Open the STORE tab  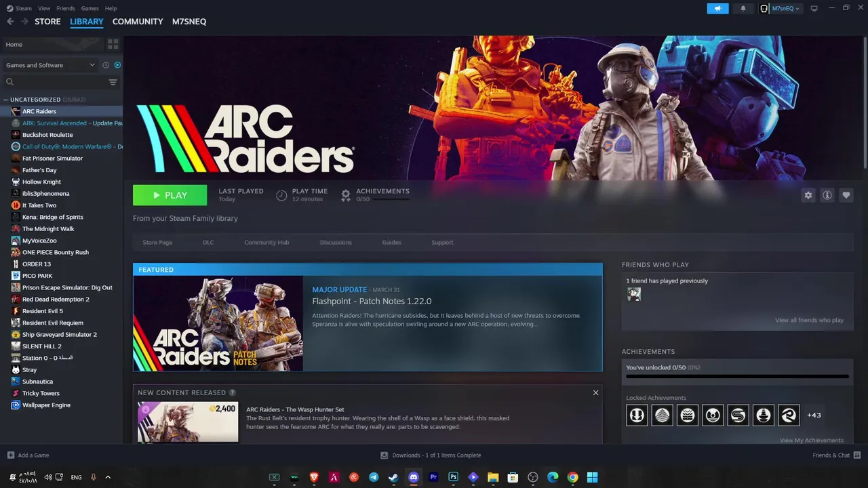pyautogui.click(x=47, y=22)
